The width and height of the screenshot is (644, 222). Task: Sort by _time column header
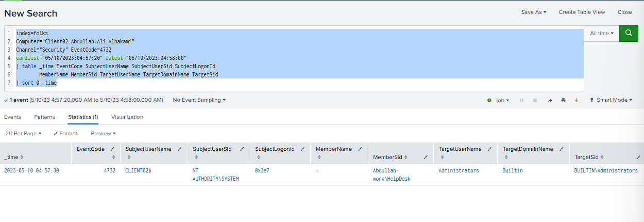click(x=13, y=157)
